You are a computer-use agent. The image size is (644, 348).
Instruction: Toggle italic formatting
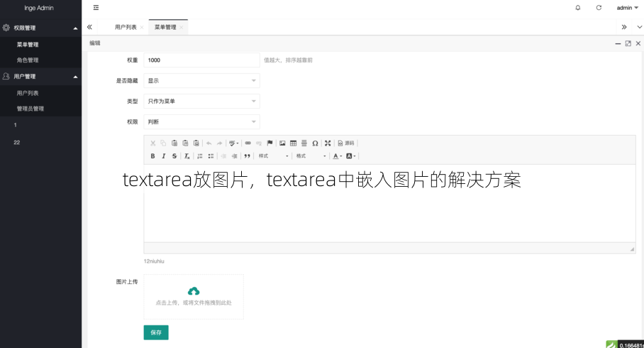click(163, 156)
